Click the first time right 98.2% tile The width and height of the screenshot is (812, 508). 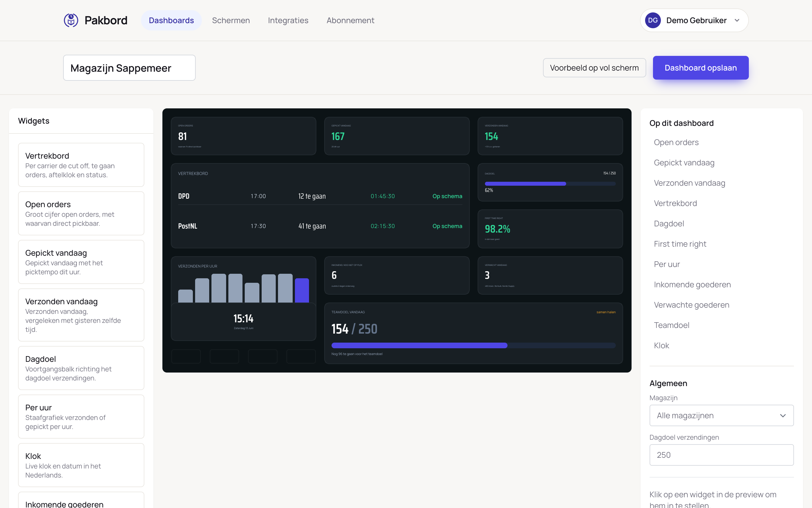(550, 229)
